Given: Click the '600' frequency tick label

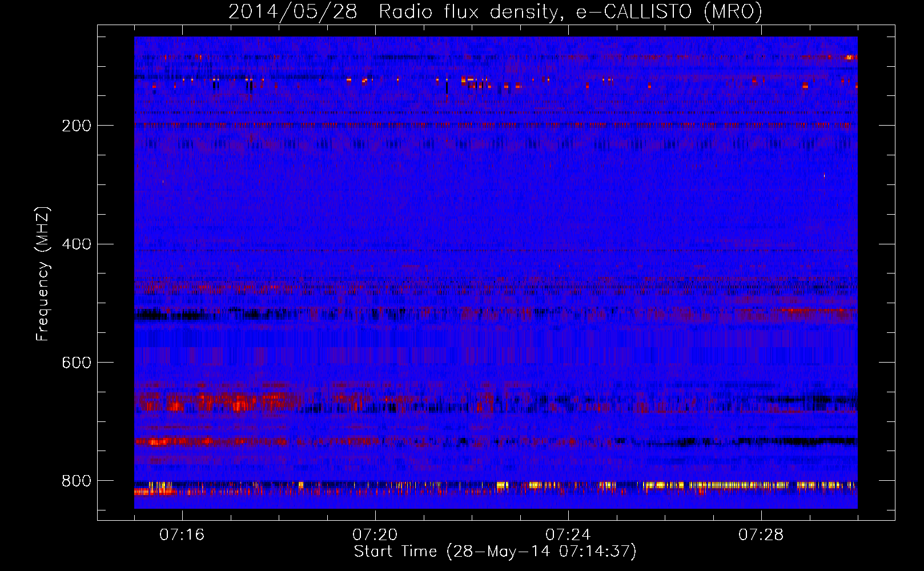Looking at the screenshot, I should [x=77, y=363].
